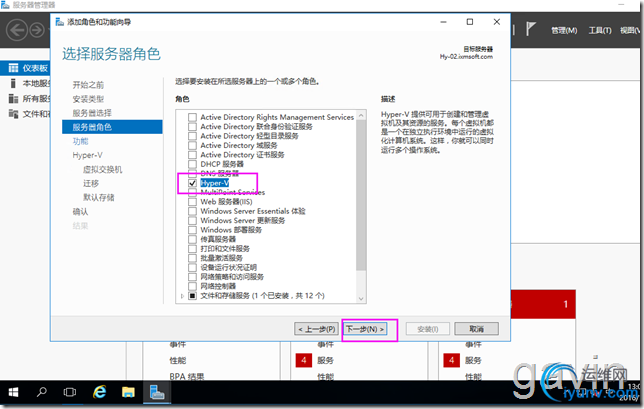Select the All Servers sidebar icon
Screen dimensions: 644x409
point(13,99)
